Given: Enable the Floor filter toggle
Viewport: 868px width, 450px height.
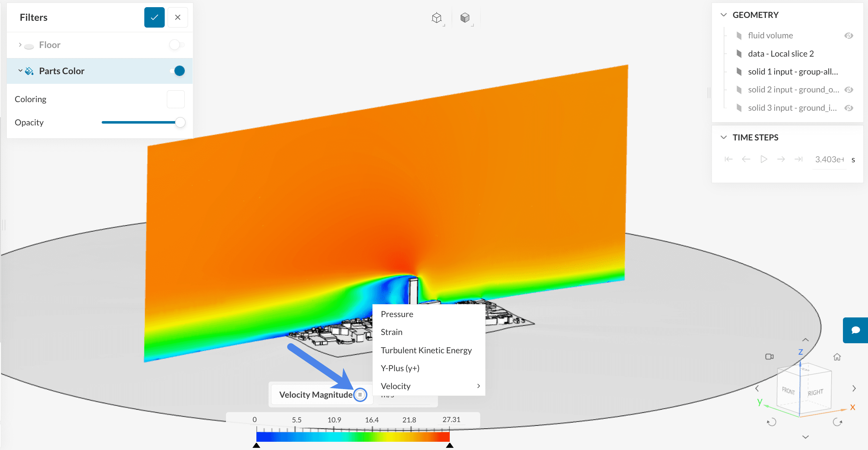Looking at the screenshot, I should (x=177, y=45).
